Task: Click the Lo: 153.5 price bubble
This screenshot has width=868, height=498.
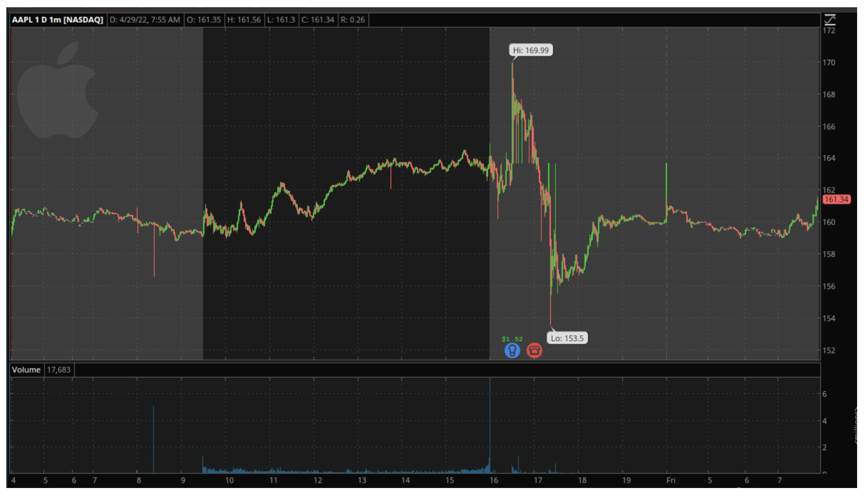Action: pyautogui.click(x=567, y=338)
